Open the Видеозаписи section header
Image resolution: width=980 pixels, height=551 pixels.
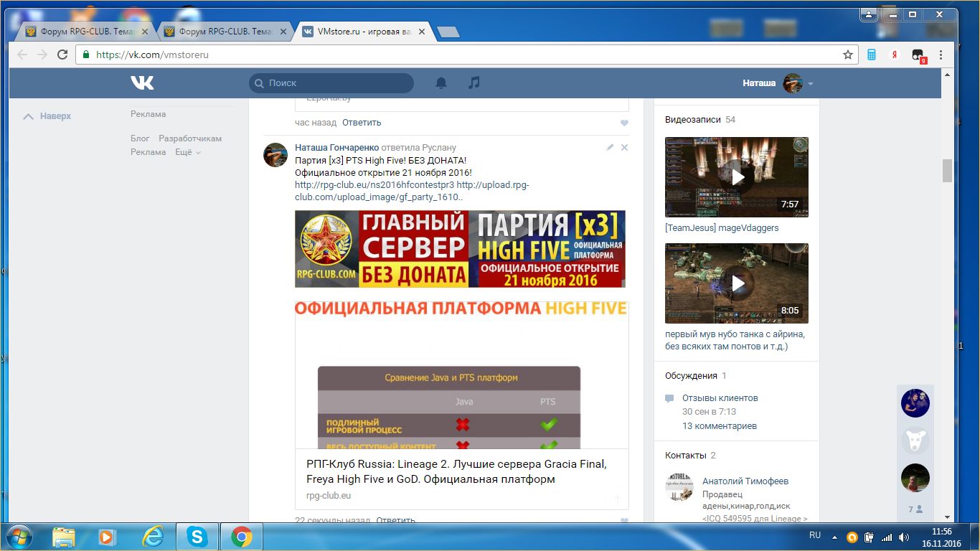693,120
